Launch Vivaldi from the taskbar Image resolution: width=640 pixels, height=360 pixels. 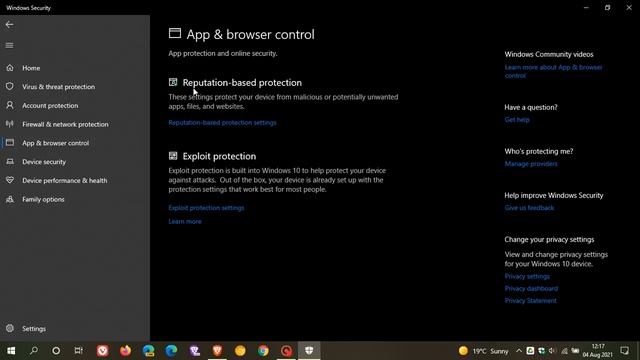pos(102,351)
